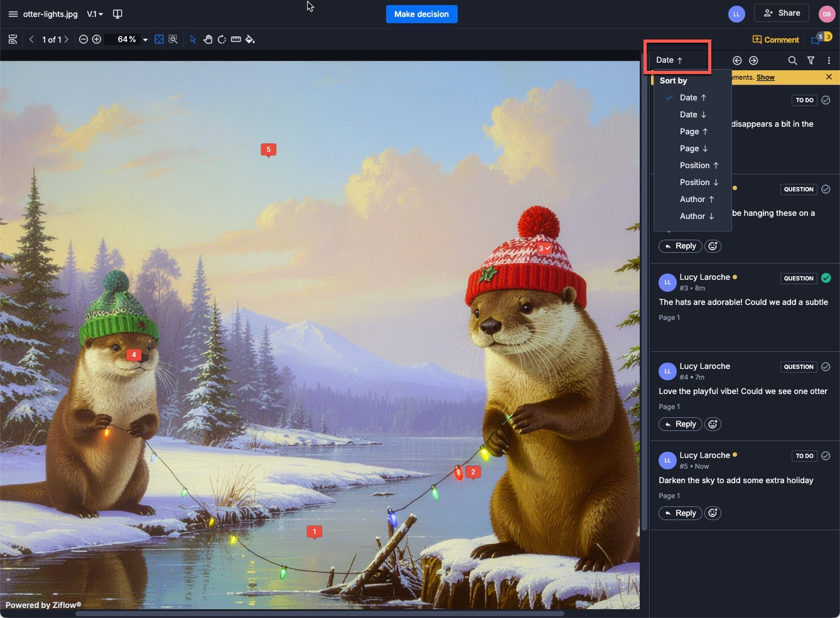The width and height of the screenshot is (840, 618).
Task: Unresolve comment #3 green checkmark
Action: [x=826, y=278]
